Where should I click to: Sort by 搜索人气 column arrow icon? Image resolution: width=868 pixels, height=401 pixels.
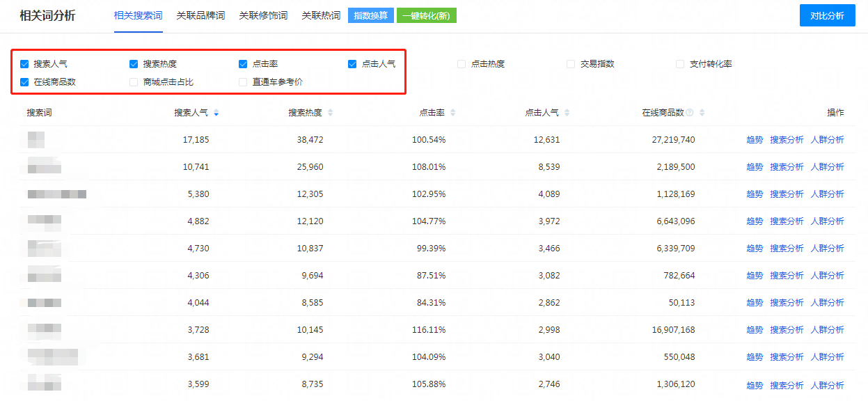pyautogui.click(x=216, y=113)
